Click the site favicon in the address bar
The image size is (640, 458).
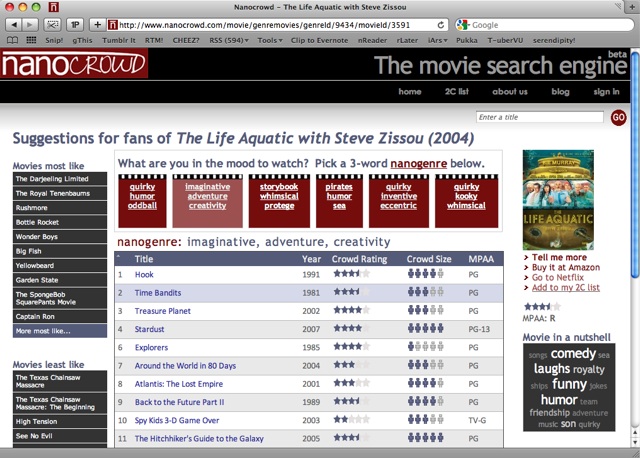point(113,25)
